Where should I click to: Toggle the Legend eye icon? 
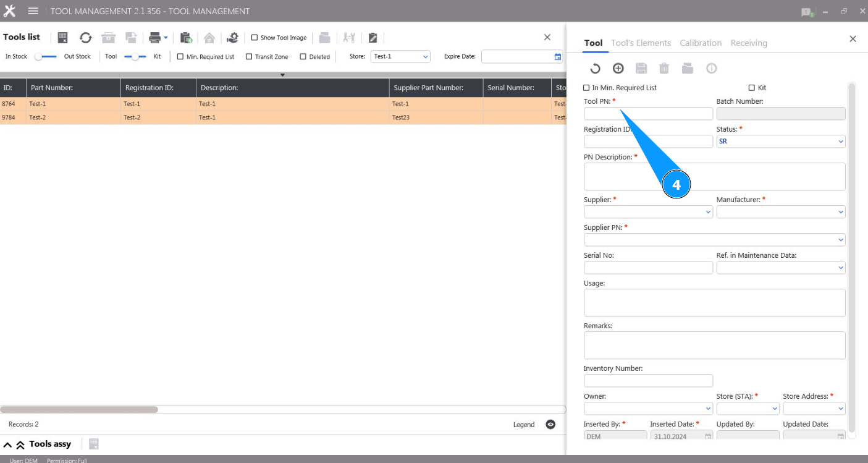[550, 424]
